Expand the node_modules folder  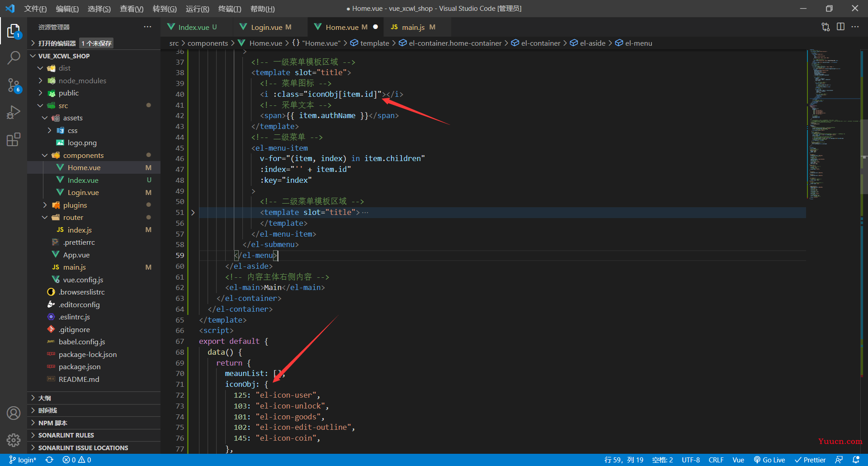tap(82, 81)
